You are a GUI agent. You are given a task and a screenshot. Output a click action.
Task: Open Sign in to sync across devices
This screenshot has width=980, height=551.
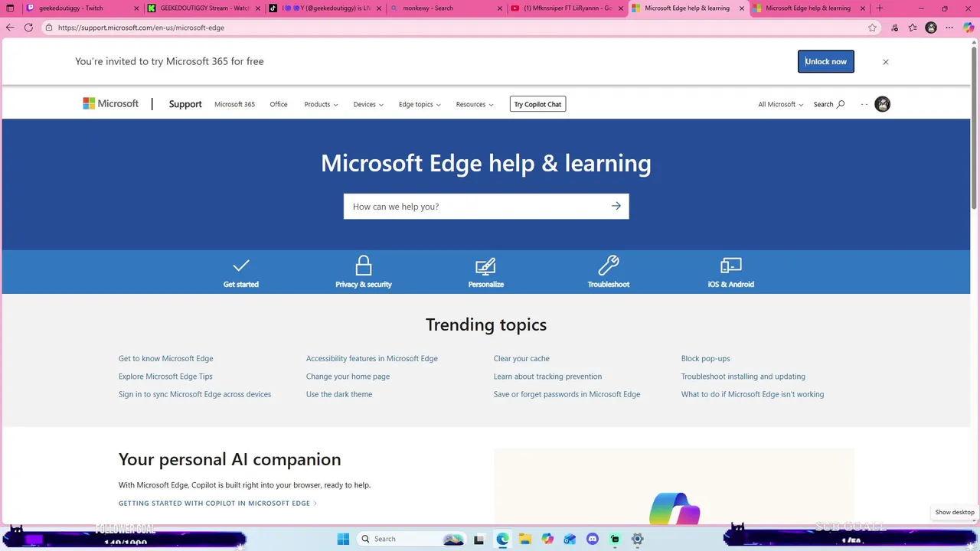click(x=195, y=394)
